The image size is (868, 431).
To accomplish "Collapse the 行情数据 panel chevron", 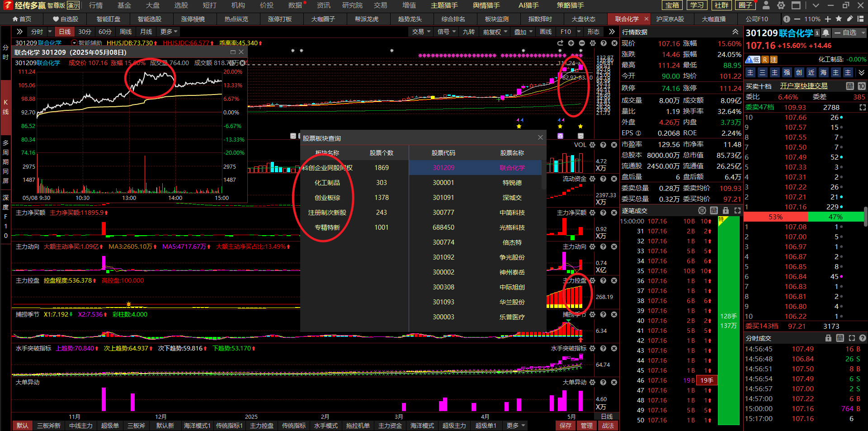I will (736, 32).
